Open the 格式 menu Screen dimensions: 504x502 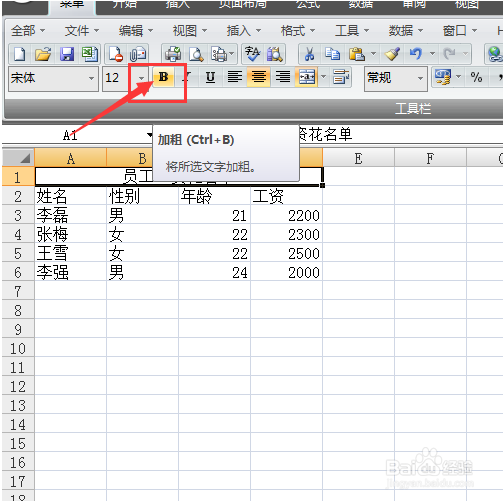[298, 31]
